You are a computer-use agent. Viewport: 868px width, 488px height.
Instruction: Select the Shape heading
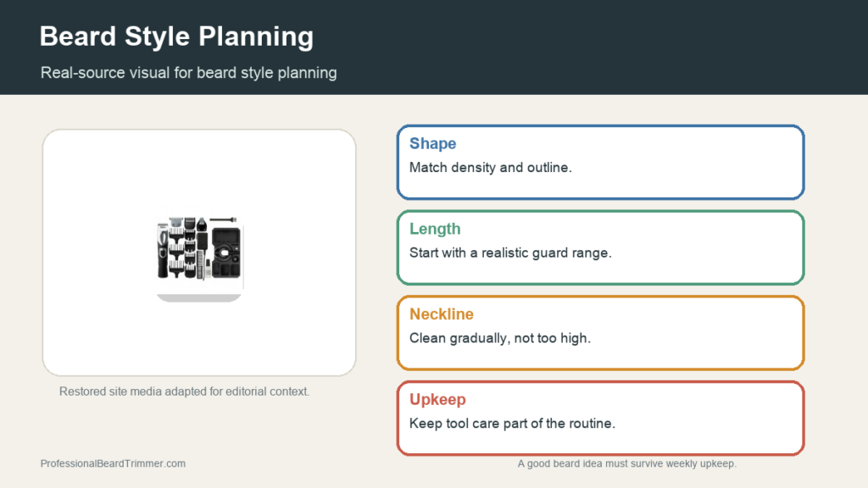(432, 143)
